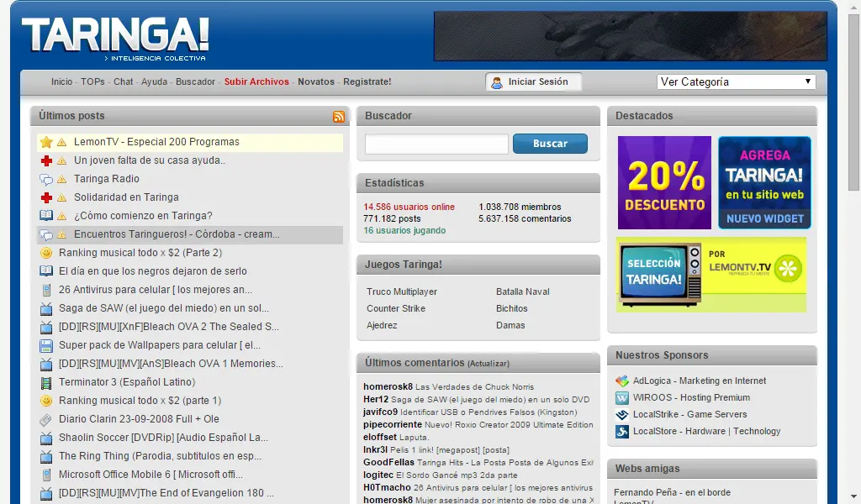Click the WIROOS sponsor icon
The width and height of the screenshot is (861, 504).
point(621,398)
